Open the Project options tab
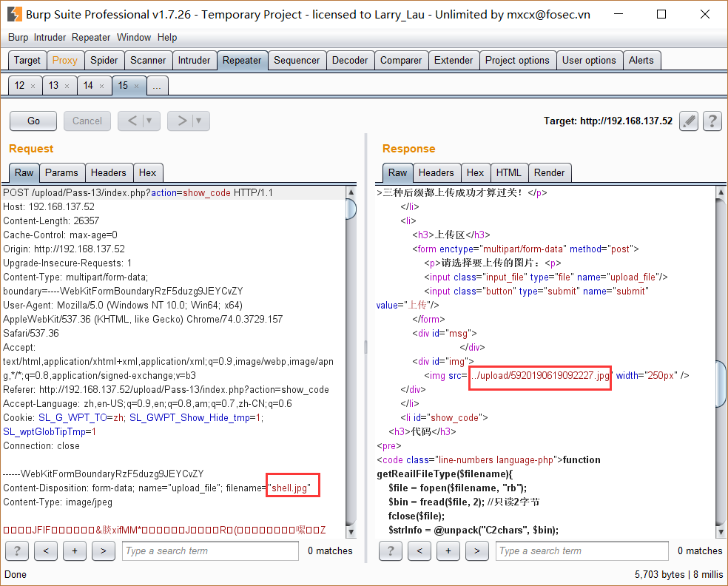The height and width of the screenshot is (586, 728). tap(517, 61)
